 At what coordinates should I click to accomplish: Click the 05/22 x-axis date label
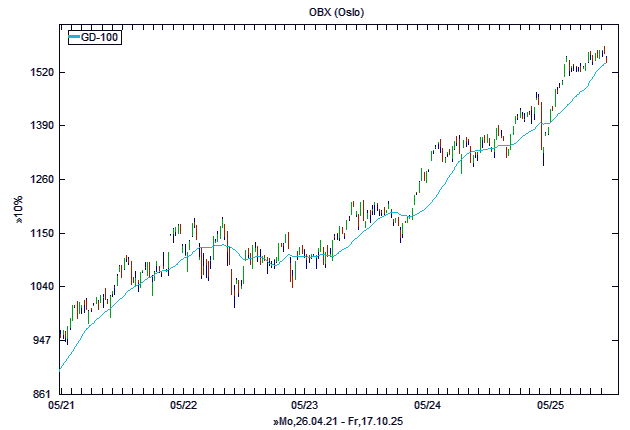tap(183, 406)
